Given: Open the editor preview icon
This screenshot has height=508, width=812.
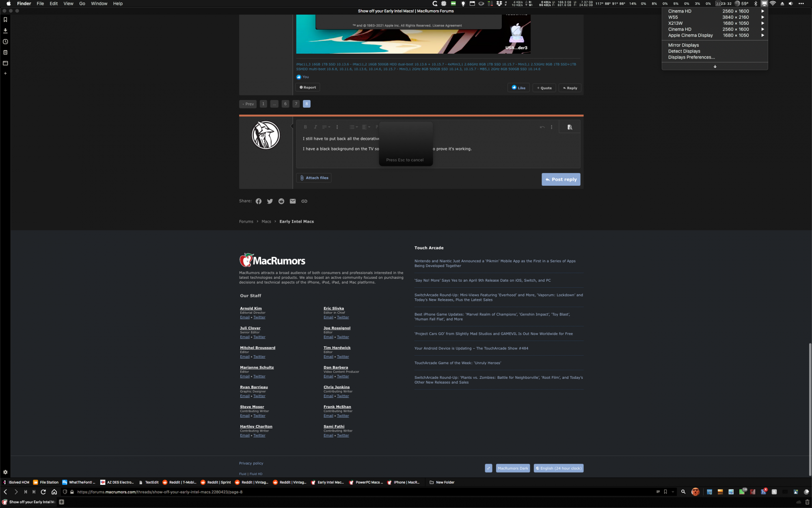Looking at the screenshot, I should pyautogui.click(x=570, y=127).
